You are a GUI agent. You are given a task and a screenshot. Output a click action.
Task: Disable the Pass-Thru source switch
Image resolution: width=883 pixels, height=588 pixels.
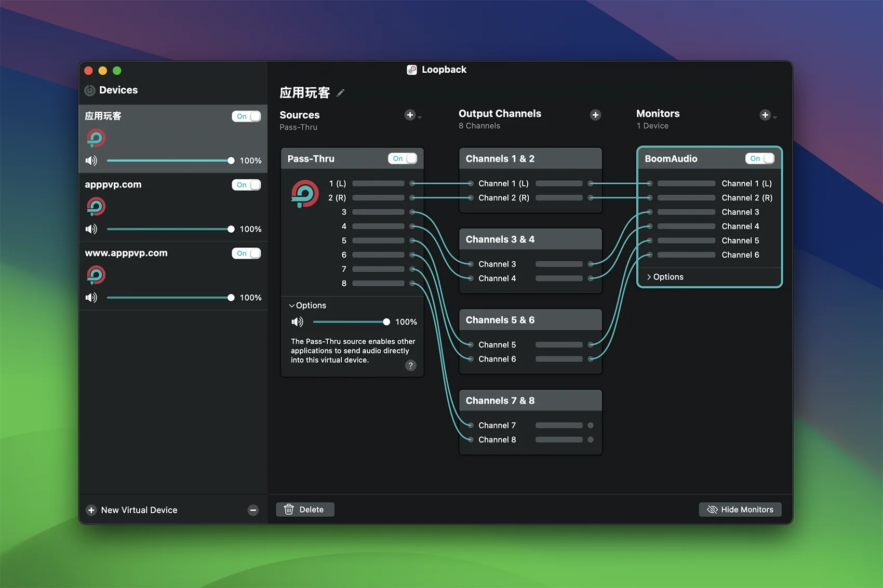pos(403,158)
